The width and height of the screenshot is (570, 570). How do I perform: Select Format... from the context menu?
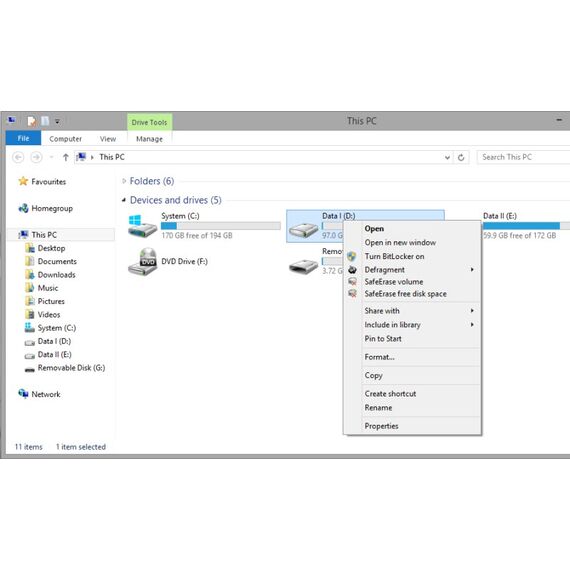click(x=413, y=357)
